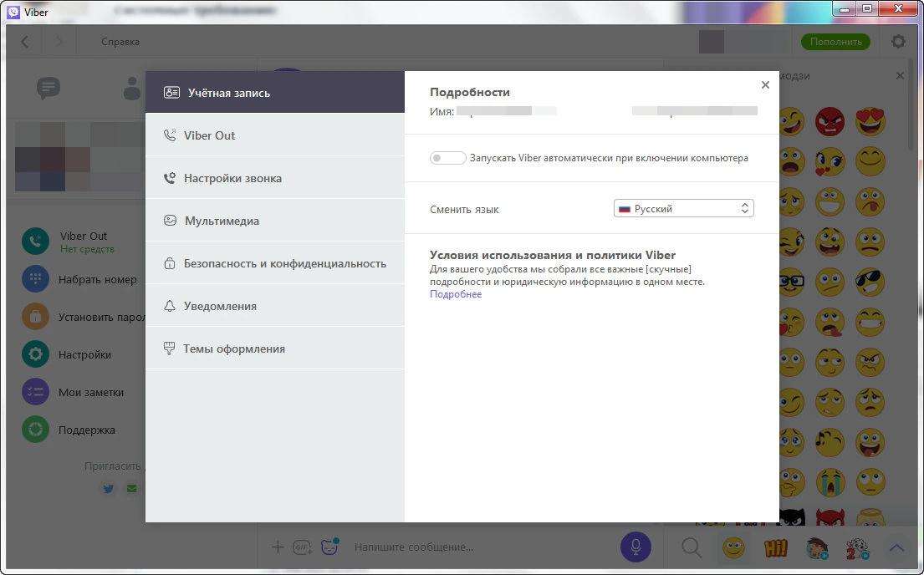
Task: Open the Viber Out settings section
Action: pos(274,135)
